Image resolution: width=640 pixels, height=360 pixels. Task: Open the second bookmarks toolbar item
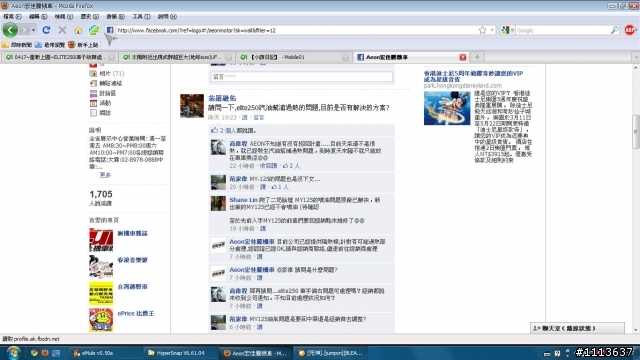tap(50, 44)
